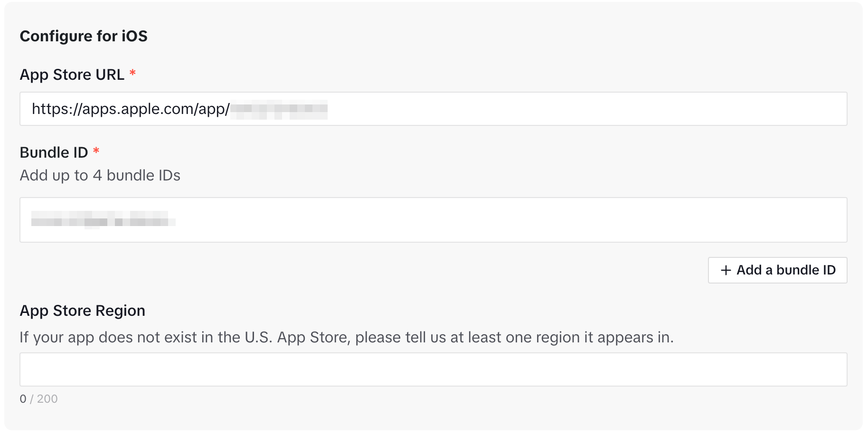
Task: Click the plus icon beside Add a bundle ID
Action: pos(726,270)
